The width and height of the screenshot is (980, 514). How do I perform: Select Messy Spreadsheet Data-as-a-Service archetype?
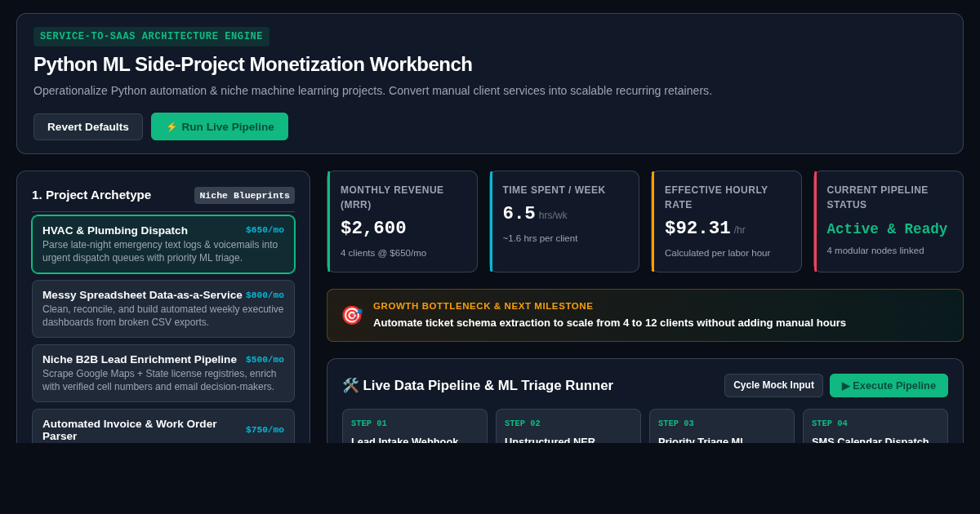click(163, 308)
